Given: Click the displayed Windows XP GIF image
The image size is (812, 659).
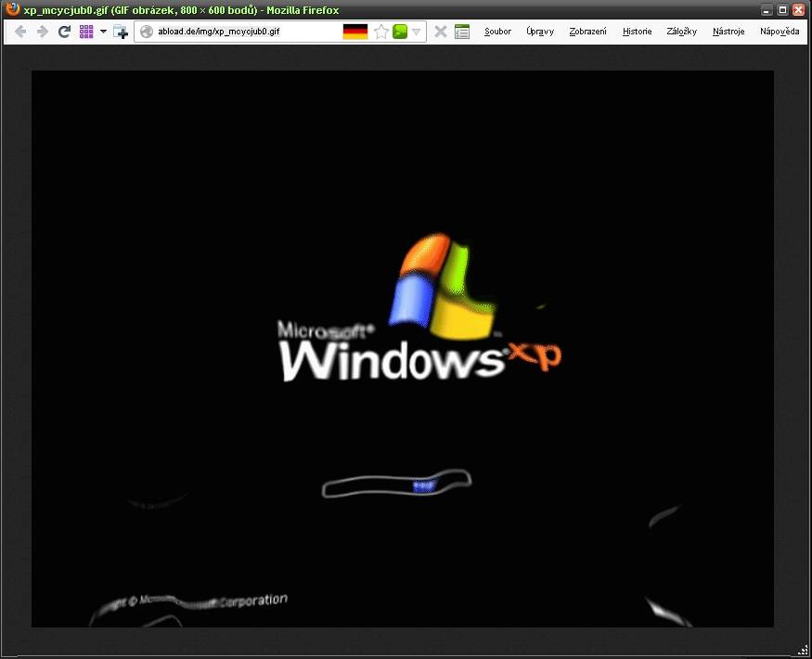Looking at the screenshot, I should click(x=403, y=349).
